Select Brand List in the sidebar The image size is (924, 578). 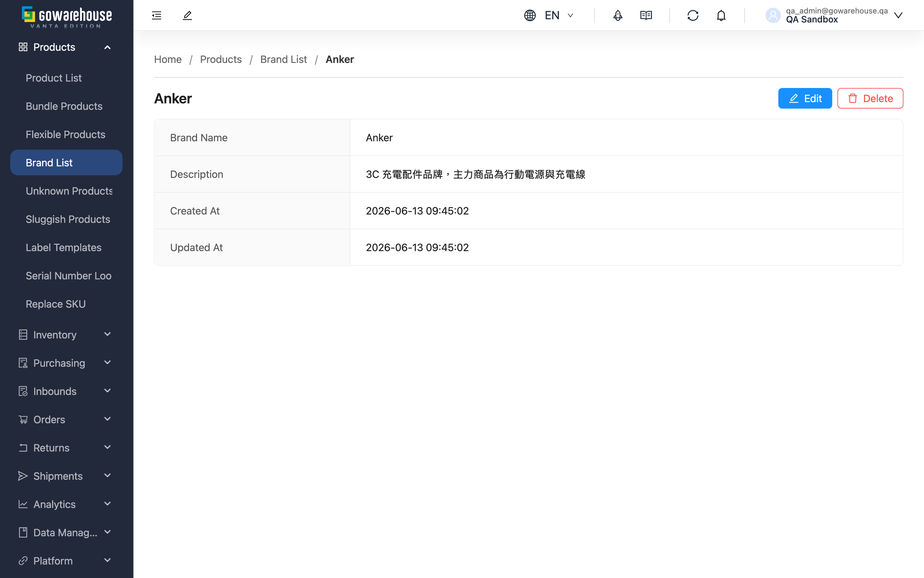pyautogui.click(x=66, y=163)
